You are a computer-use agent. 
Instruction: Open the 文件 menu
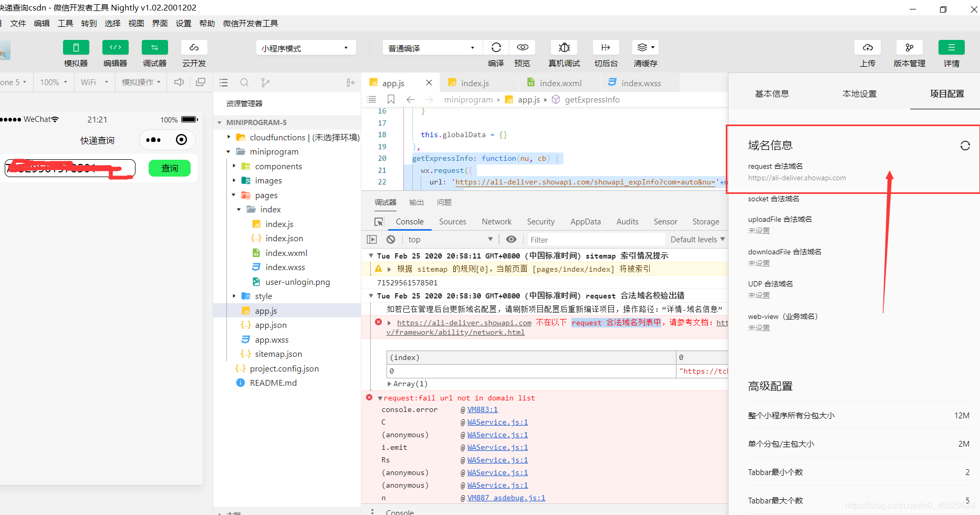point(18,23)
